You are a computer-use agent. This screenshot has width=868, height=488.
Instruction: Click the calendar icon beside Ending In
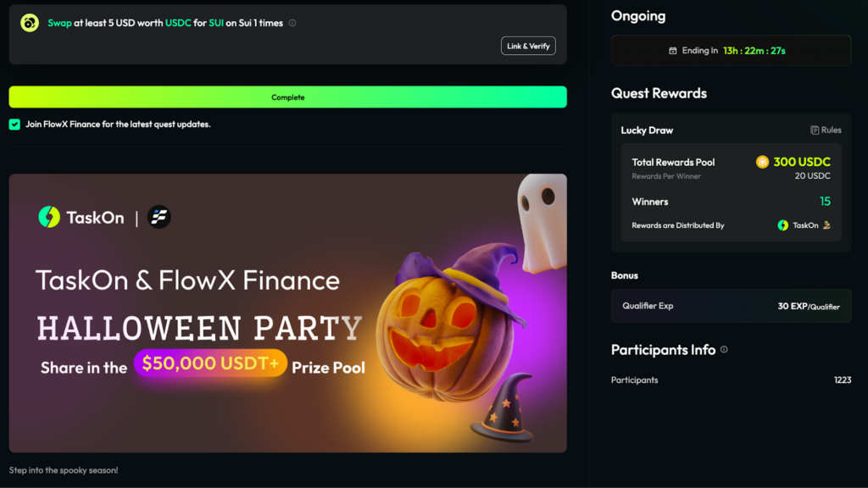[672, 50]
